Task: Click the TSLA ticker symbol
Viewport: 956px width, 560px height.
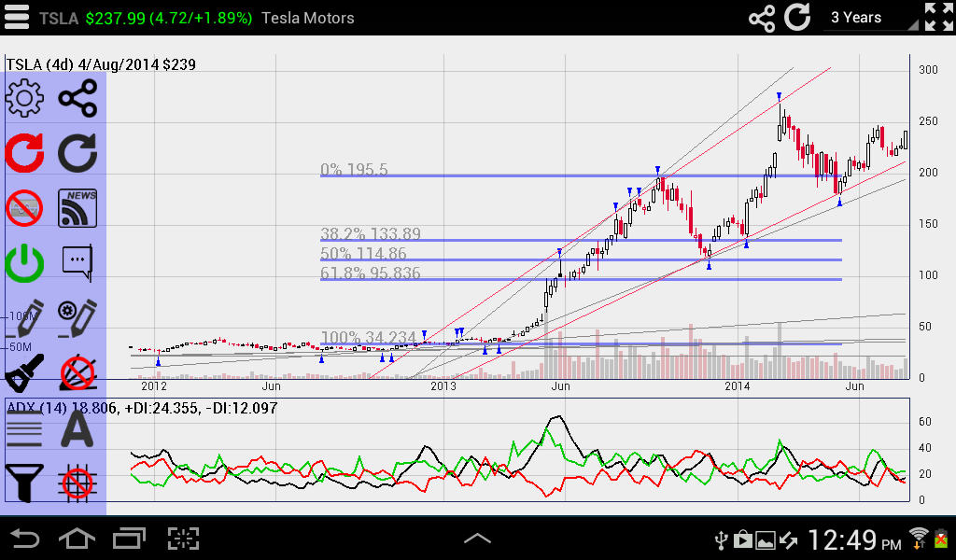Action: [59, 19]
